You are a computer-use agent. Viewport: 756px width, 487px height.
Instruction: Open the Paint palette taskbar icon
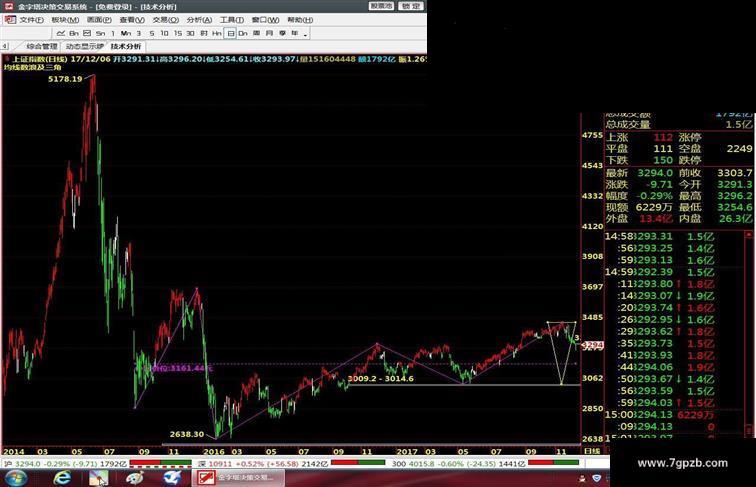(135, 478)
